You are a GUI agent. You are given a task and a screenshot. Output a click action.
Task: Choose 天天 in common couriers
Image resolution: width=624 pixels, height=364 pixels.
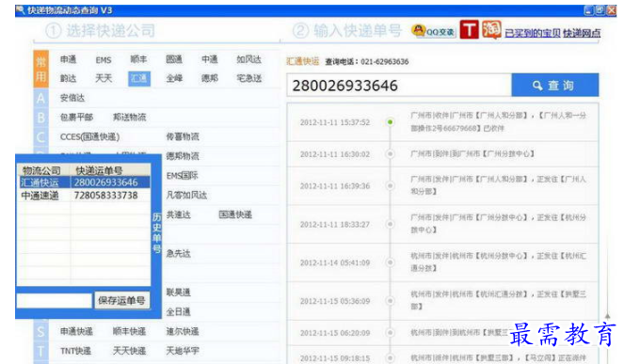coord(104,78)
